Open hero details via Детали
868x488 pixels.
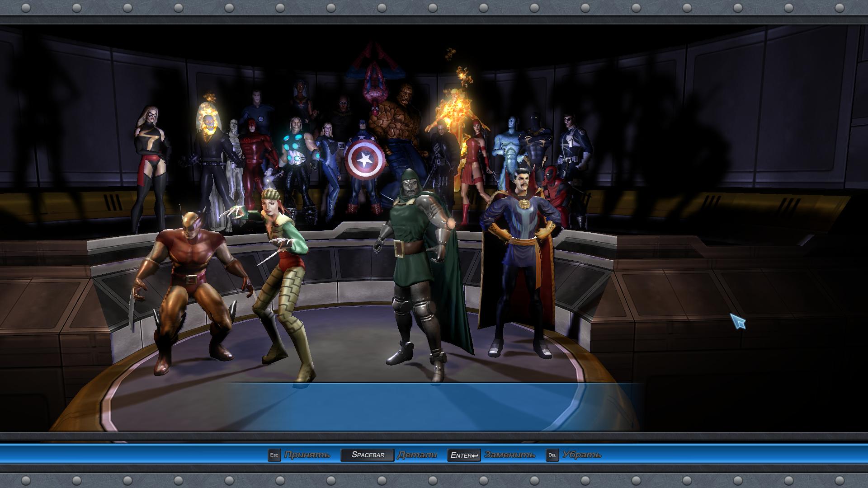[x=417, y=455]
